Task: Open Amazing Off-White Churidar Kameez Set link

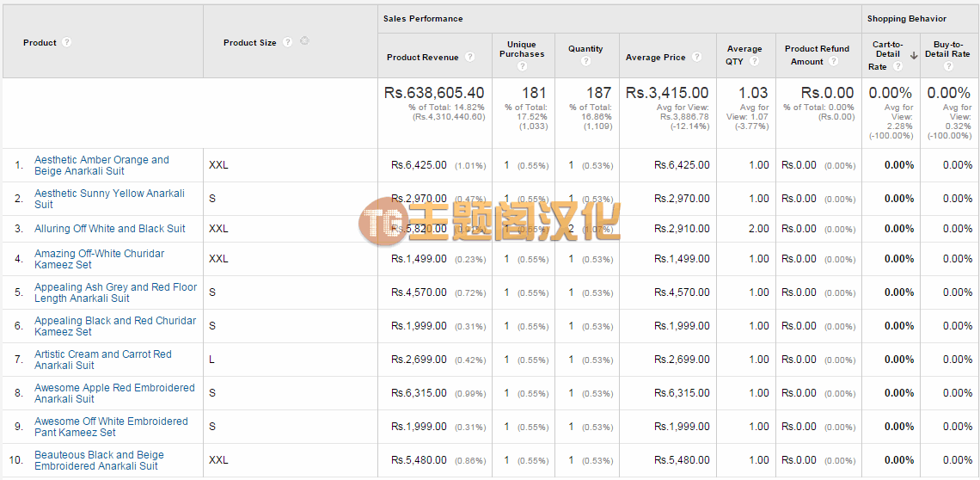Action: click(100, 259)
